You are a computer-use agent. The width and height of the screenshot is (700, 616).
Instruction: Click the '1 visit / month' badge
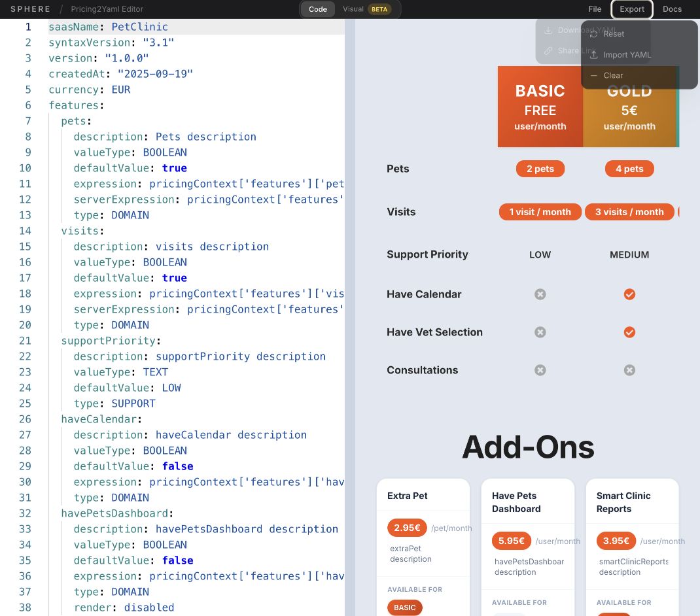[540, 212]
